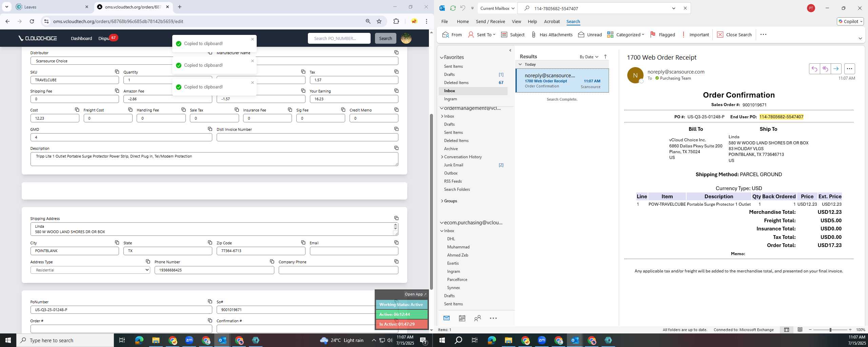The image size is (868, 347).
Task: Copy the City field value icon
Action: coord(117,242)
